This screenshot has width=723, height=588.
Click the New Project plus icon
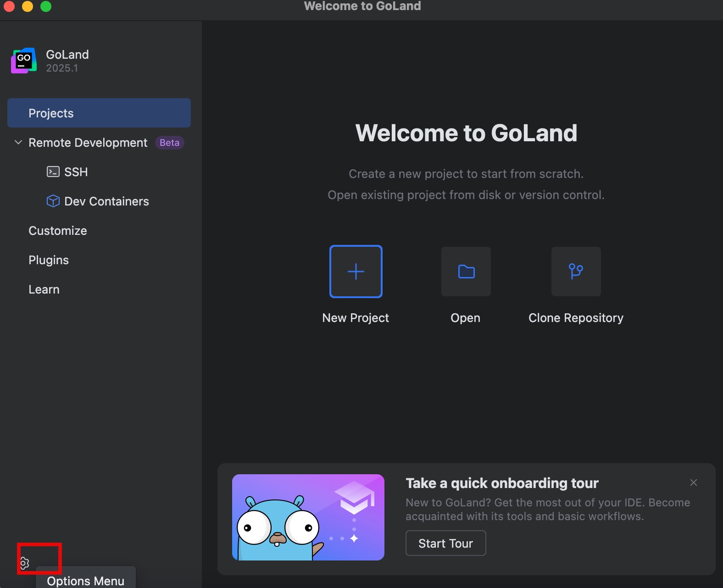coord(356,272)
